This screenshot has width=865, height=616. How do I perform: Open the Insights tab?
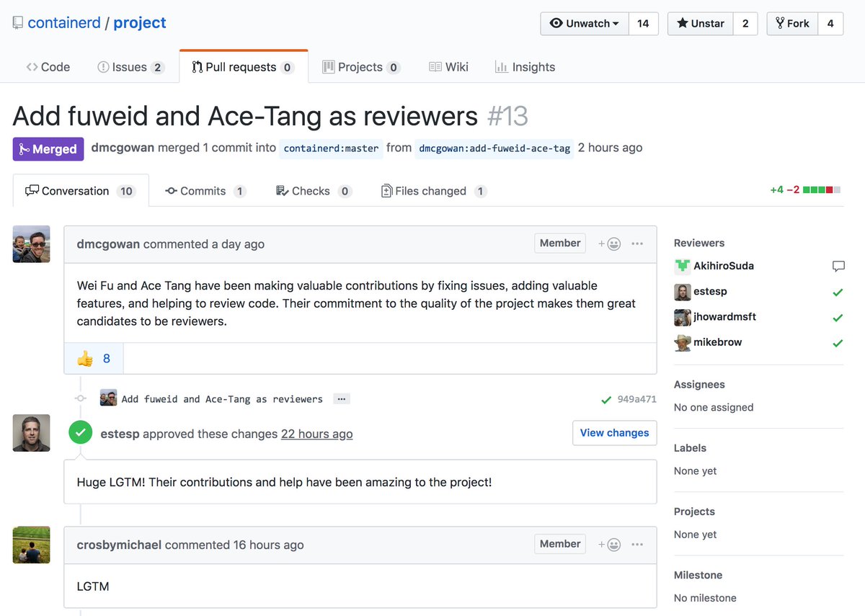[525, 67]
